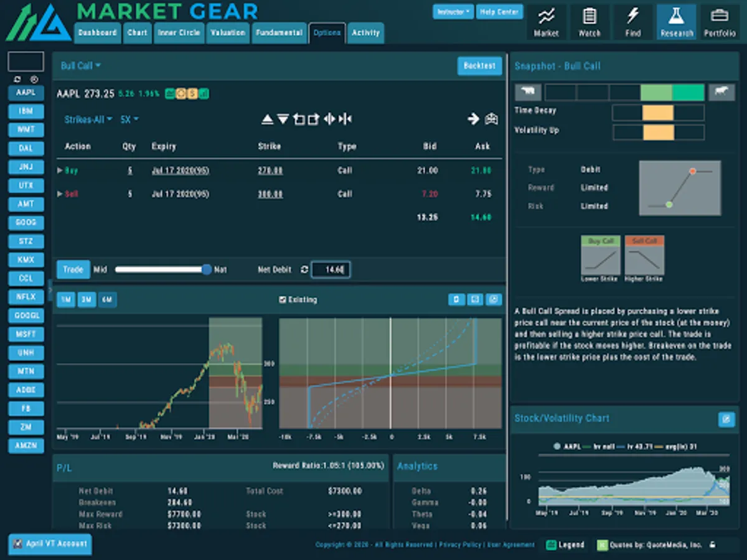Click the roll expiry forward icon
Screen dimensions: 747x560
pyautogui.click(x=314, y=119)
